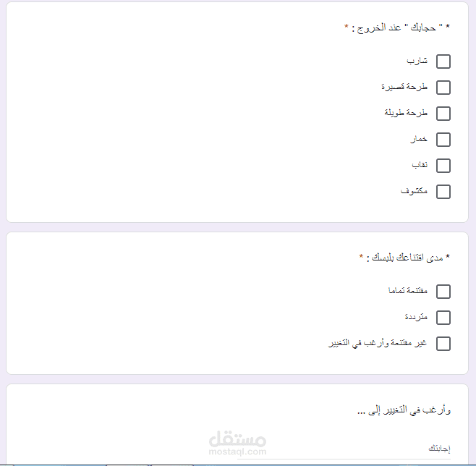Click the مكشوف option label text
476x466 pixels.
(414, 192)
